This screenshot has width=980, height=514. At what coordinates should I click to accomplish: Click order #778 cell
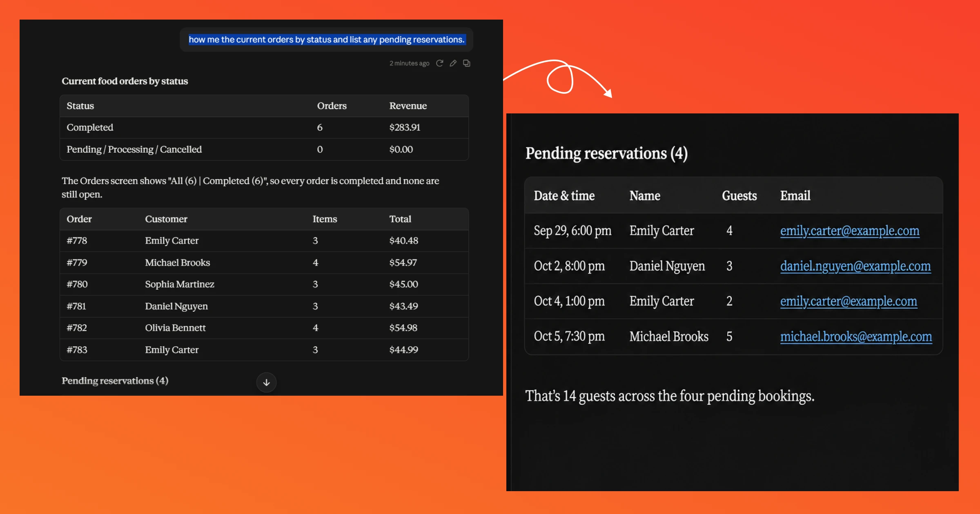coord(77,241)
